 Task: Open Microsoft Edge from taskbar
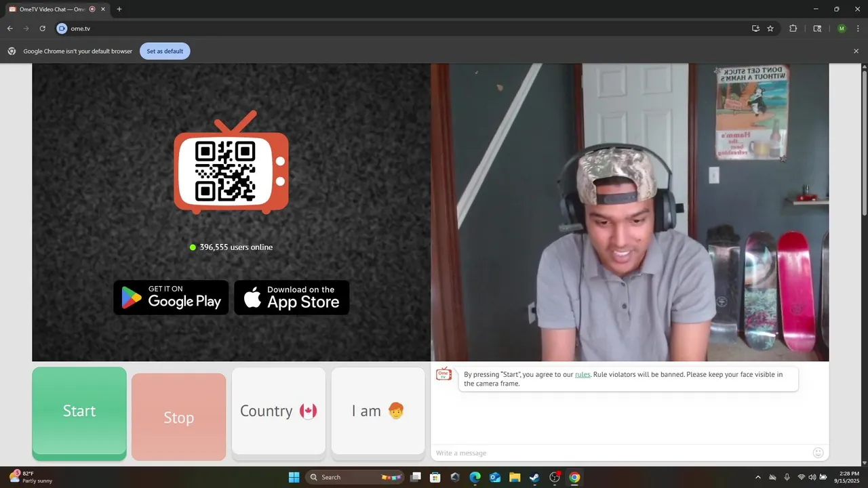point(475,477)
